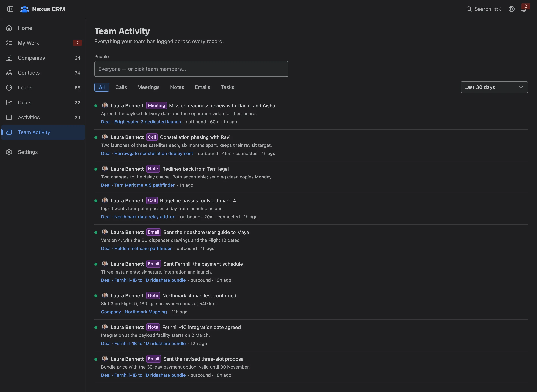Select the All filter tab
Viewport: 537px width, 392px height.
click(102, 87)
